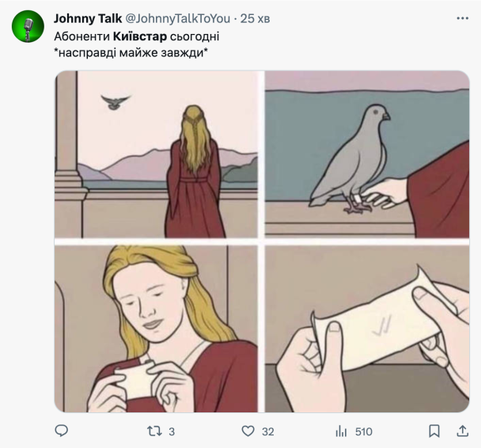The height and width of the screenshot is (448, 481).
Task: Click the @JohnnyTalkToYou handle
Action: [x=177, y=17]
